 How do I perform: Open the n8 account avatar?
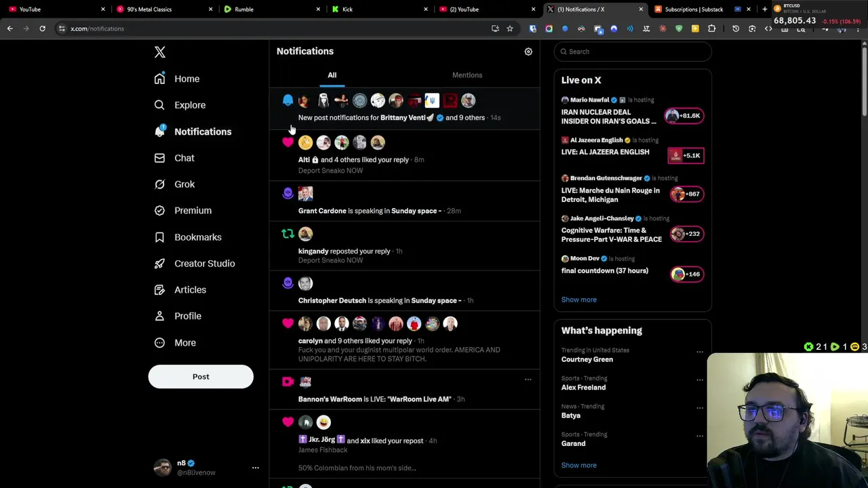[x=162, y=468]
